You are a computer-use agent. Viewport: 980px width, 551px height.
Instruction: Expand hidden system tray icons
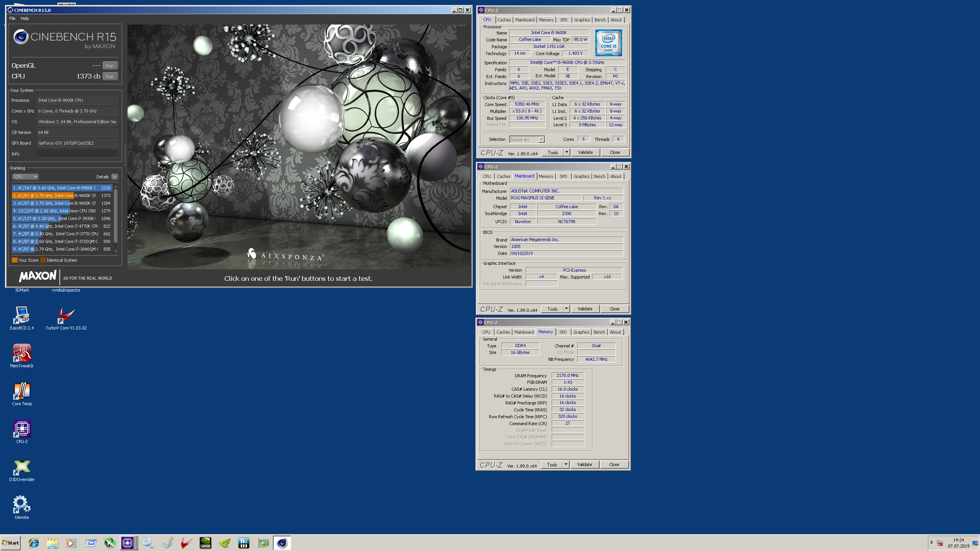[x=931, y=543]
